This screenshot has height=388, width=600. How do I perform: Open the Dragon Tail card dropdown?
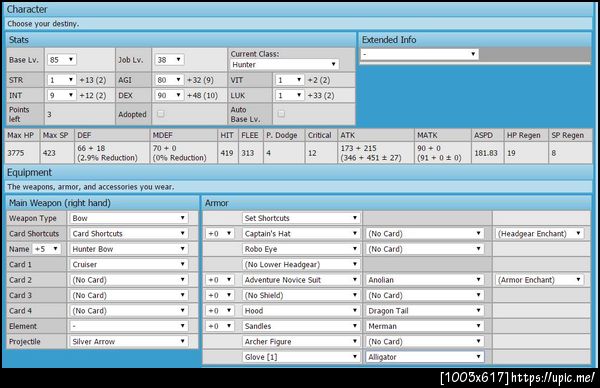[425, 311]
